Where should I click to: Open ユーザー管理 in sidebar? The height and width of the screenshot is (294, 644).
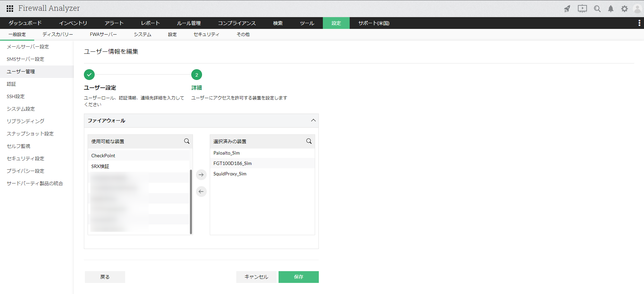coord(37,72)
